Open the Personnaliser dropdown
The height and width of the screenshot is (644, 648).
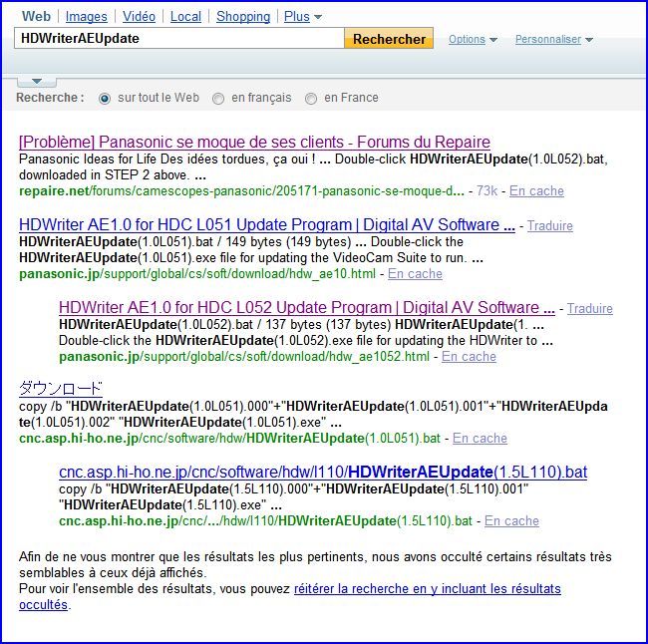(553, 39)
